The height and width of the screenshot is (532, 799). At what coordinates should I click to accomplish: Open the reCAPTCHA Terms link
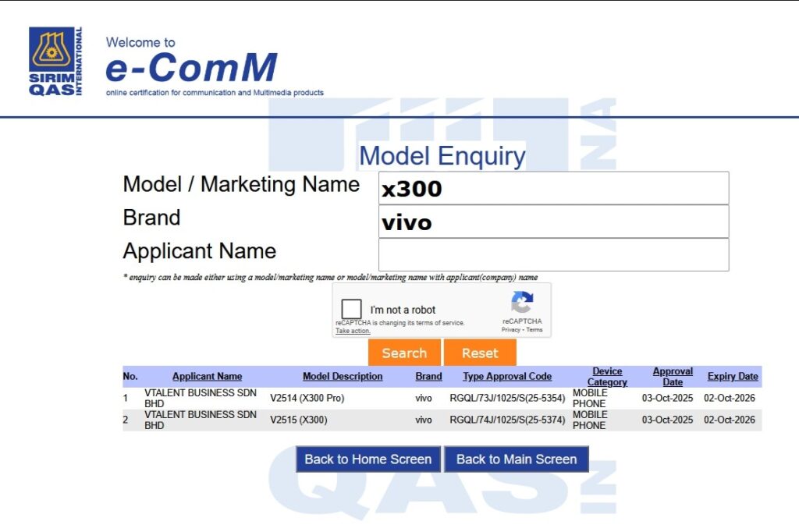[534, 330]
